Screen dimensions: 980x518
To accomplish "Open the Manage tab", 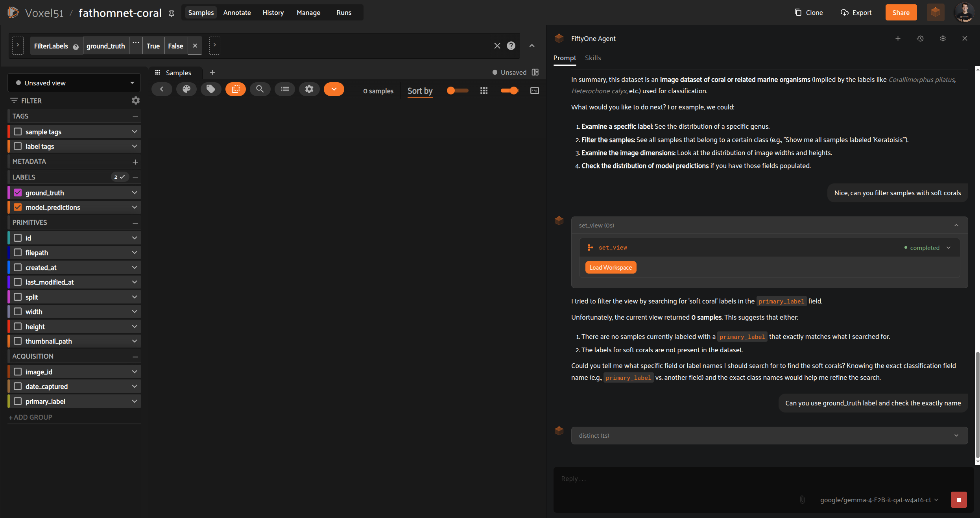I will (308, 13).
